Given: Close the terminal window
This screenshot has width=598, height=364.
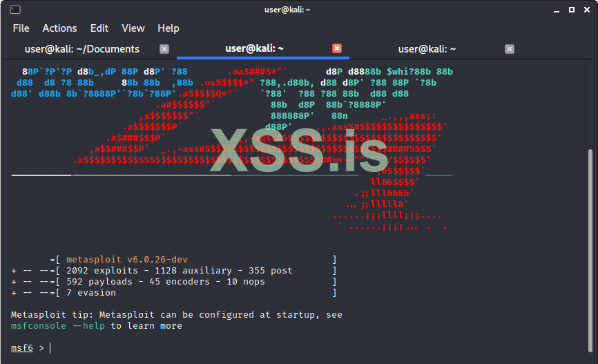Looking at the screenshot, I should [x=587, y=10].
